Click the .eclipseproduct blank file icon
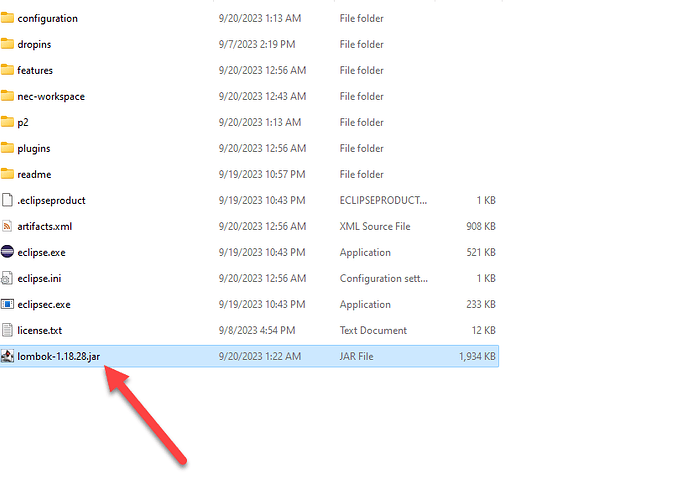 [x=7, y=200]
